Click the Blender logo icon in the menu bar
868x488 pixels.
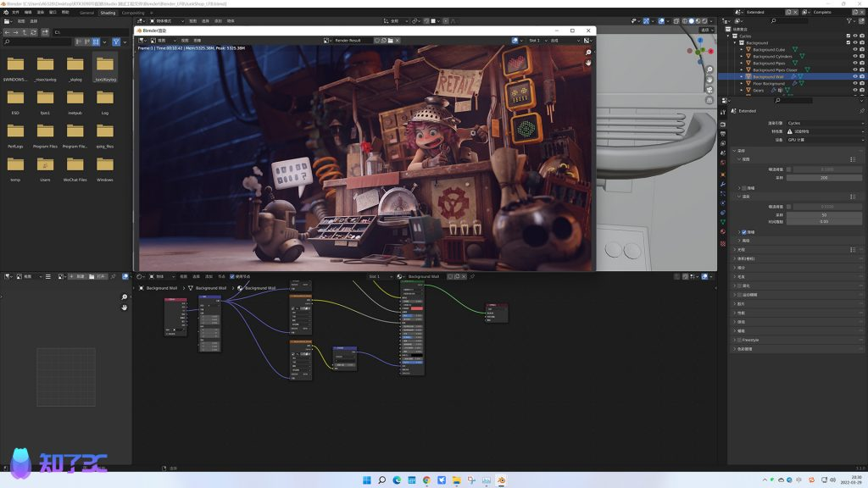click(x=7, y=12)
